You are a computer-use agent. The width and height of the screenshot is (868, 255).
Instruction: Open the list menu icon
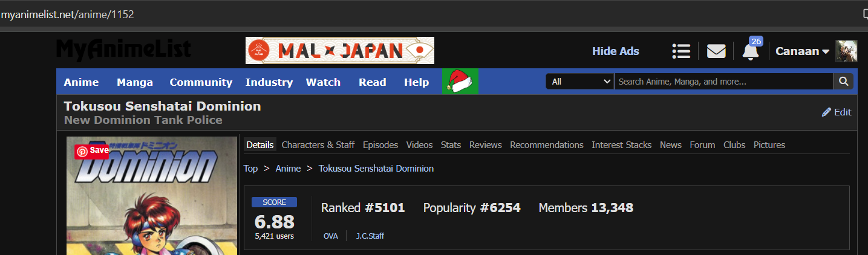[681, 51]
